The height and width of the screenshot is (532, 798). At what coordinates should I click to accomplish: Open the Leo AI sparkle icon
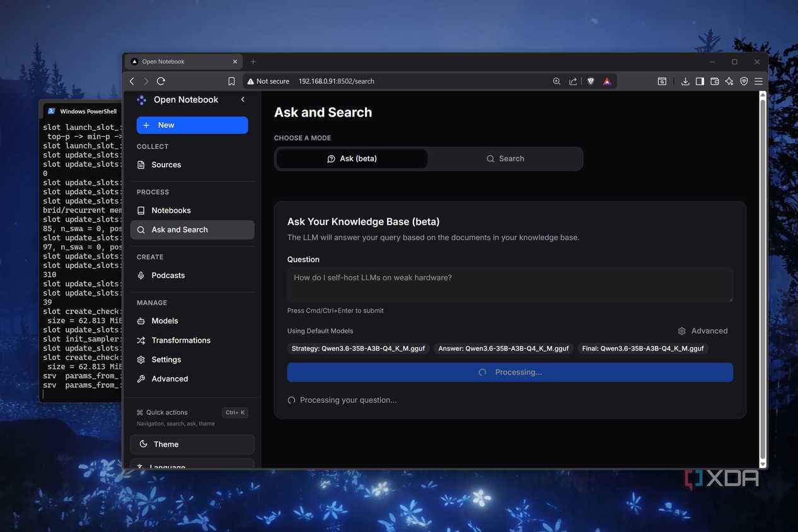coord(729,81)
